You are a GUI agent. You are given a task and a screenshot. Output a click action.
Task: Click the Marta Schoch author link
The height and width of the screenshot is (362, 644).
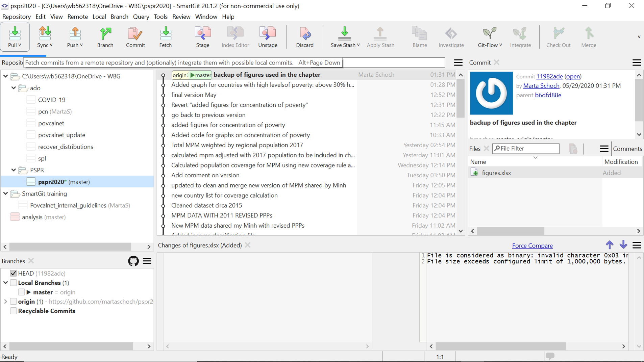(x=541, y=86)
